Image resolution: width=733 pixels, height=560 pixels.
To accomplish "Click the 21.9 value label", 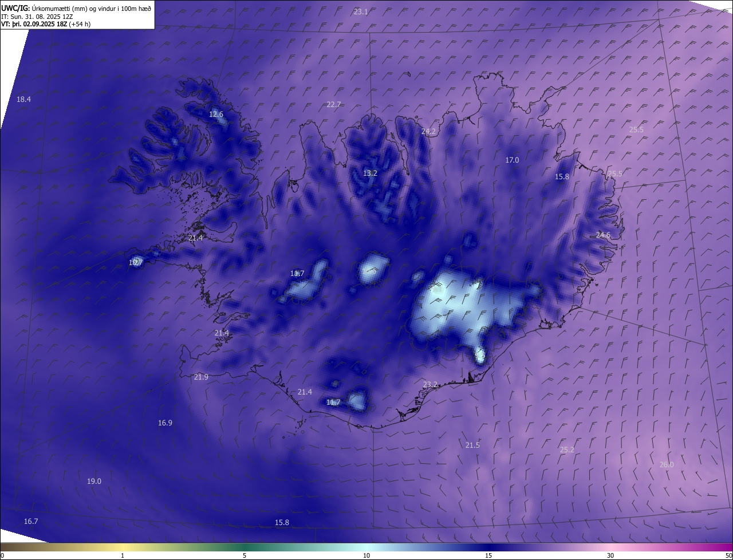I will coord(201,376).
